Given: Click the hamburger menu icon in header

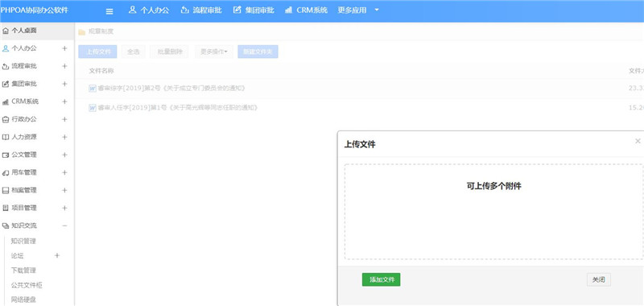Looking at the screenshot, I should (x=109, y=11).
